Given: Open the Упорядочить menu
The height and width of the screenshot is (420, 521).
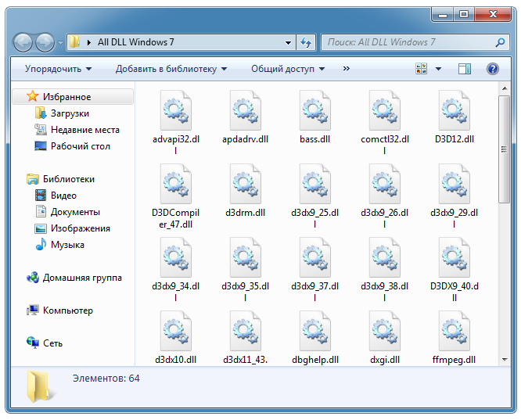Looking at the screenshot, I should click(58, 69).
